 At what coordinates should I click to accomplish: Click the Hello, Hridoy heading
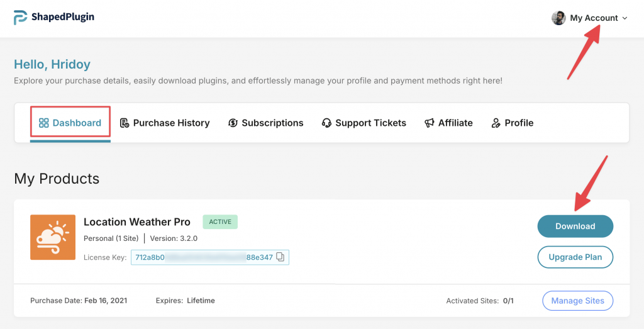pyautogui.click(x=52, y=65)
